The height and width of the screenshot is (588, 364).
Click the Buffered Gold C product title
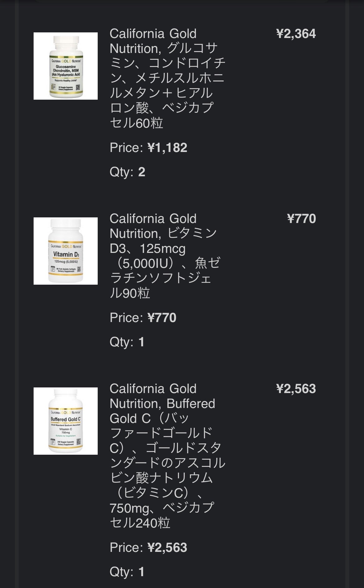click(x=167, y=456)
